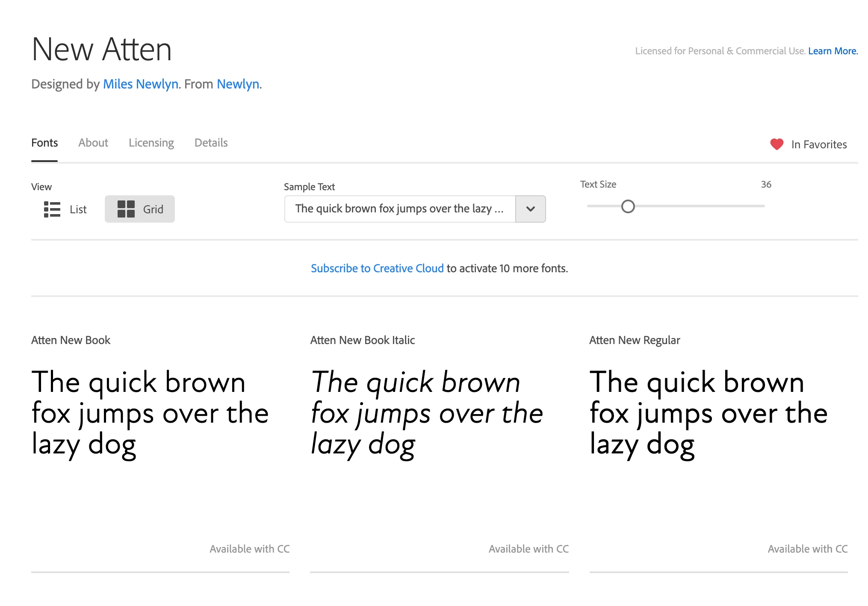This screenshot has height=606, width=868.
Task: Visit the Newlyn foundry link
Action: click(238, 84)
